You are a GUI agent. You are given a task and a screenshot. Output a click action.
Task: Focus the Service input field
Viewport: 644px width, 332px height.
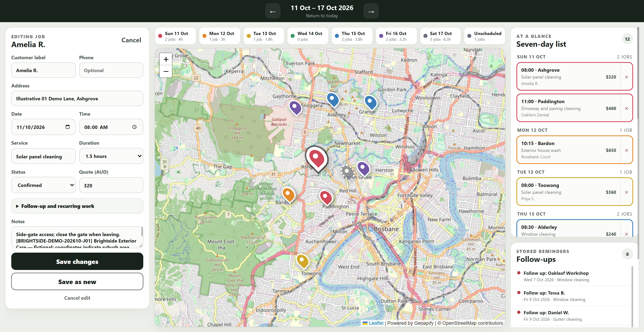point(43,156)
